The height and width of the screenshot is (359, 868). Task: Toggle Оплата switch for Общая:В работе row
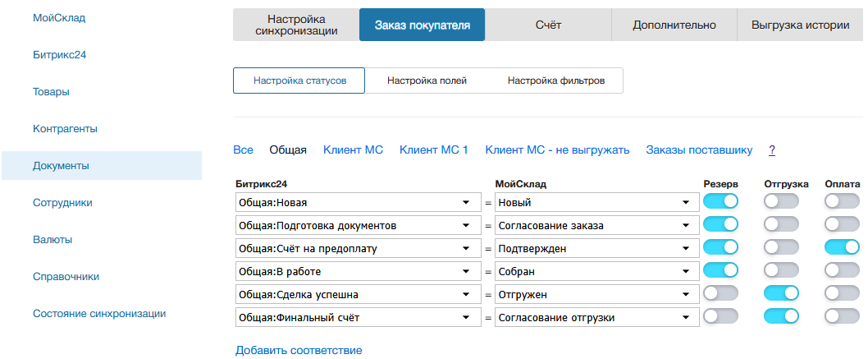tap(843, 270)
